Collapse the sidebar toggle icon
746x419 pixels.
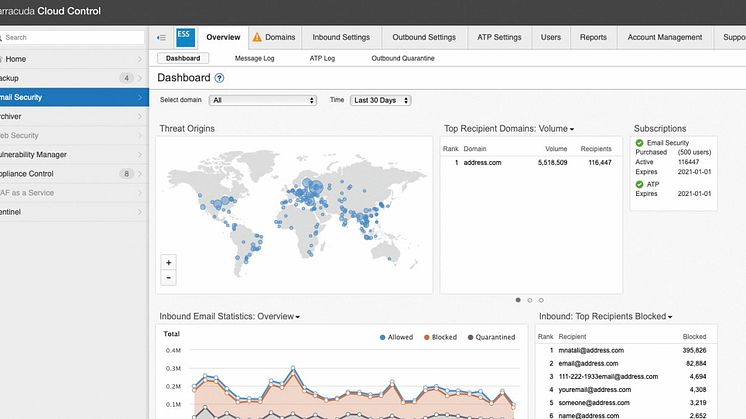click(161, 38)
